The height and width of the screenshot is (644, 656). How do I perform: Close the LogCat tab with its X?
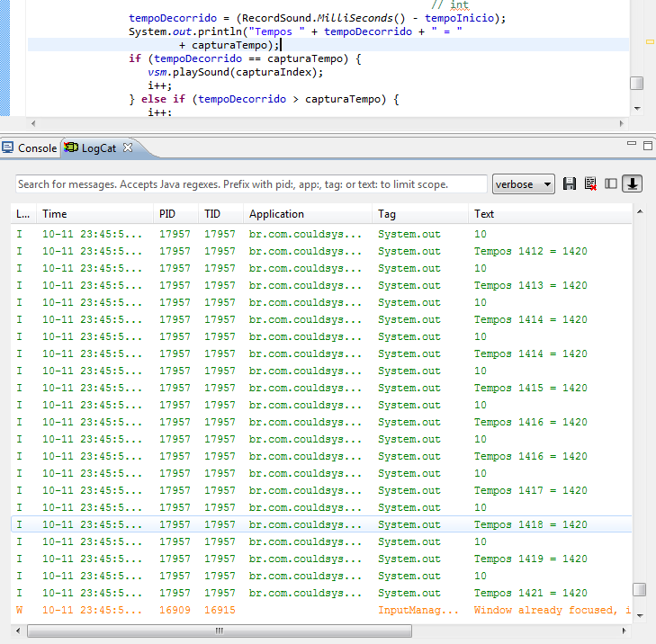tap(128, 148)
